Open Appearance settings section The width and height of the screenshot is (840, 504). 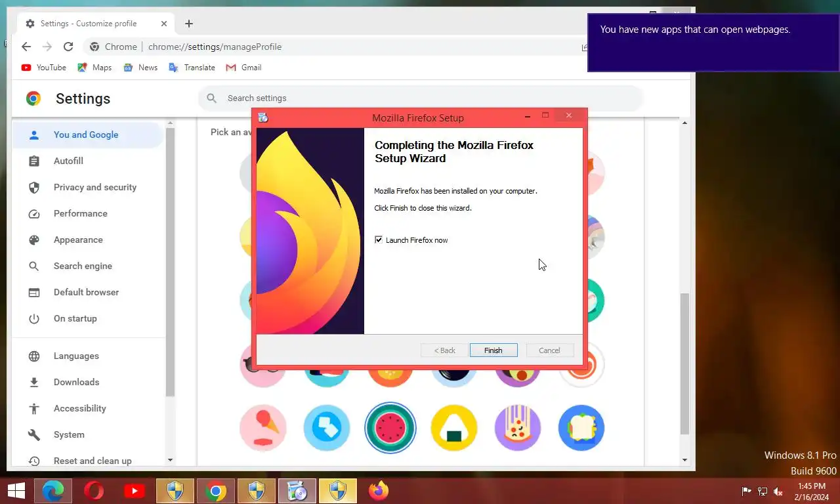coord(88,240)
